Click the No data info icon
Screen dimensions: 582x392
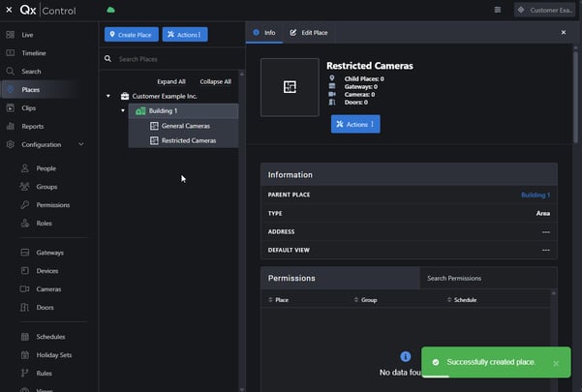(406, 356)
